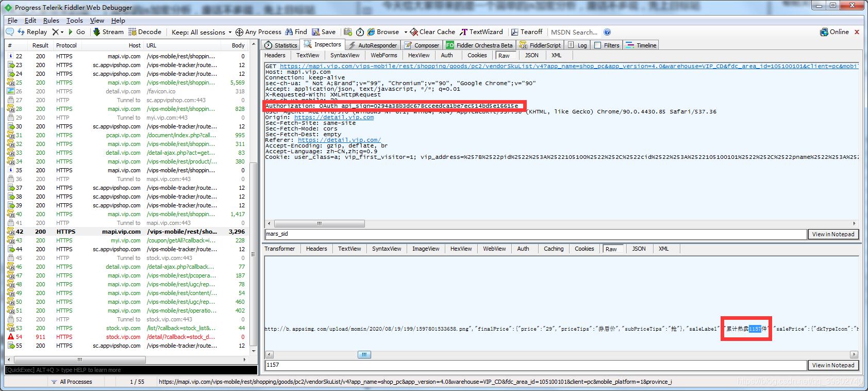Screen dimensions: 868x391
Task: Click the response search field containing 1157
Action: pos(536,365)
